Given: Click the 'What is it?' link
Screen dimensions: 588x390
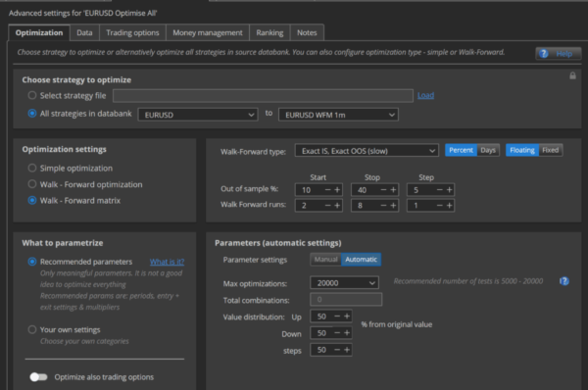Looking at the screenshot, I should 167,262.
